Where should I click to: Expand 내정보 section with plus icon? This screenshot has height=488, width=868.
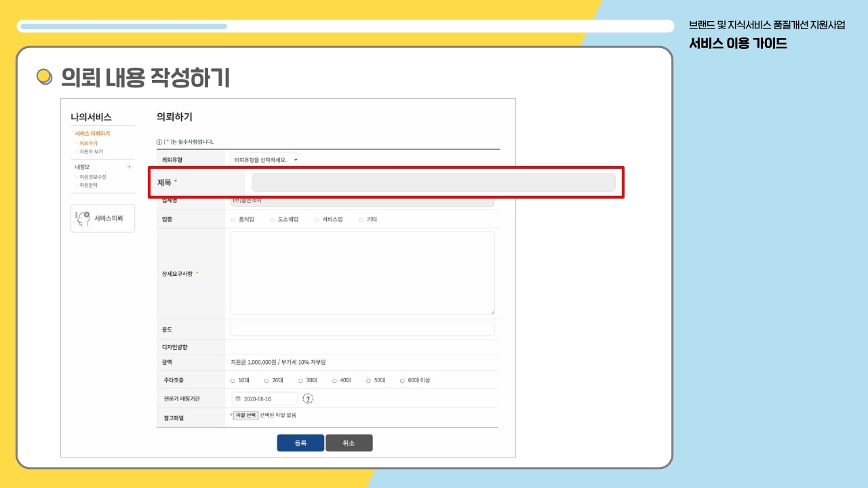point(129,167)
